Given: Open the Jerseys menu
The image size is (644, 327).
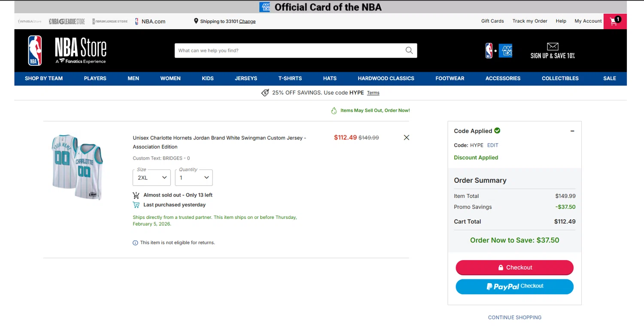Looking at the screenshot, I should [x=246, y=79].
